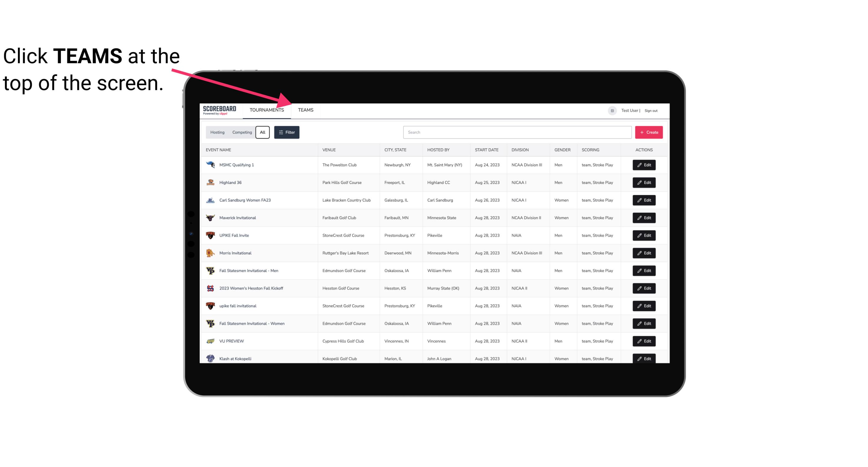868x467 pixels.
Task: Click the settings gear icon top right
Action: (611, 110)
